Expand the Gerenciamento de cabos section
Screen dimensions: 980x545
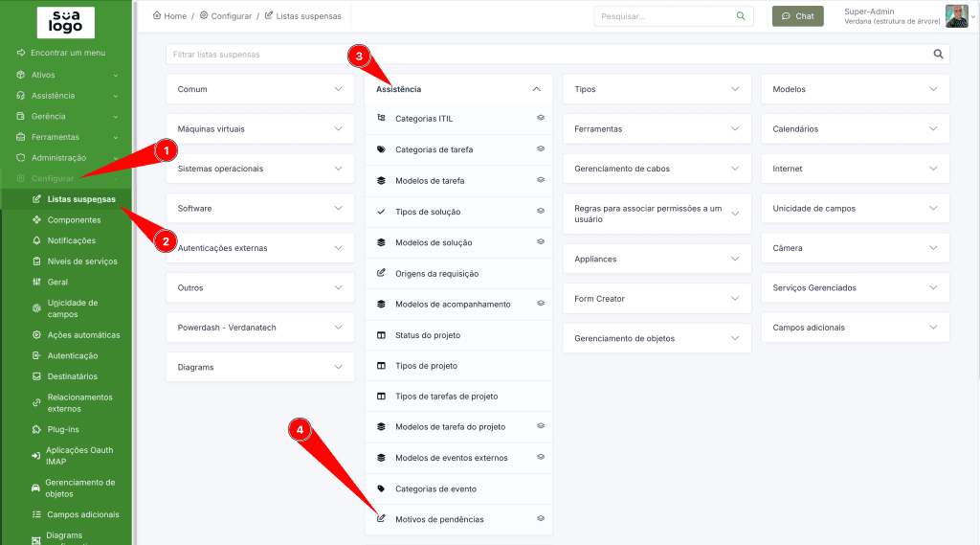click(657, 169)
